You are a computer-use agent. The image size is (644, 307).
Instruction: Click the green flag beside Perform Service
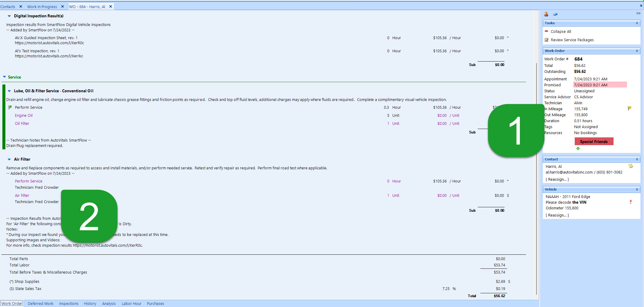pos(10,107)
